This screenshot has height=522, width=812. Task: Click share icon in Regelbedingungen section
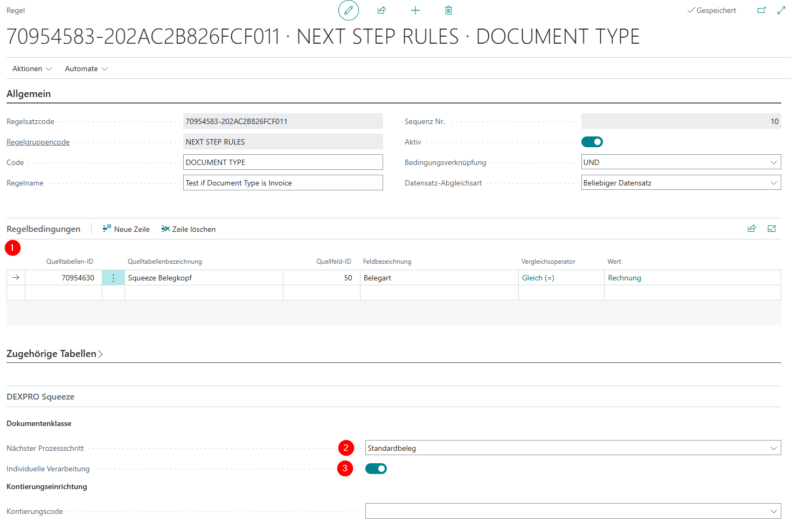point(752,229)
